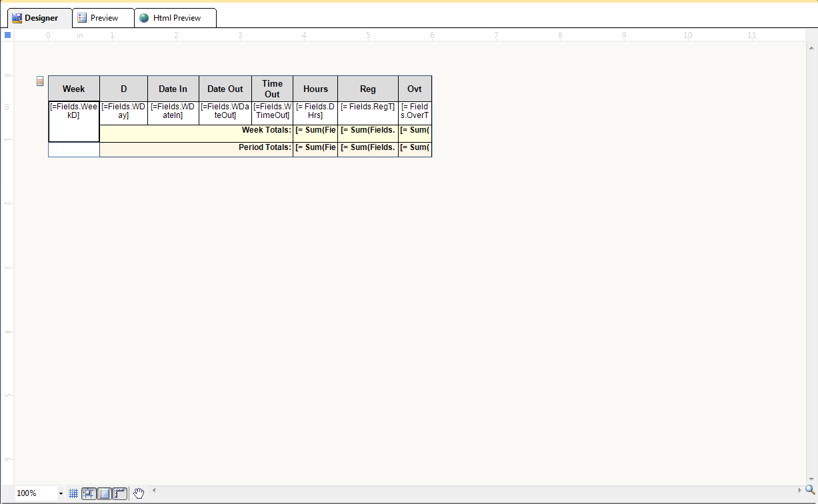Click the horizontal scrollbar right arrow

point(799,490)
